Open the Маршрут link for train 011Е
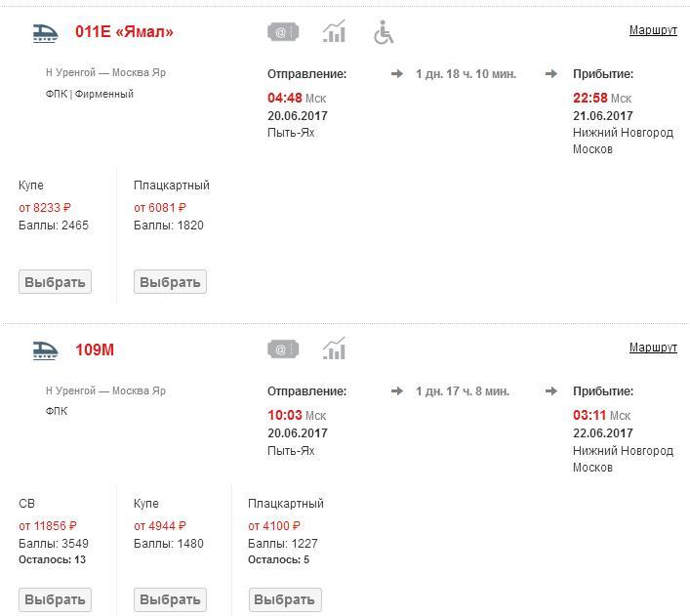Viewport: 690px width, 616px height. [653, 30]
